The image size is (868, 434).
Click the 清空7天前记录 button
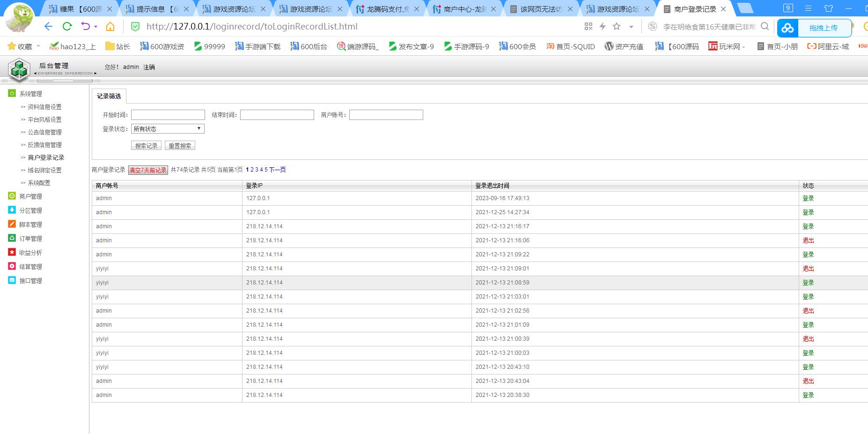[148, 170]
